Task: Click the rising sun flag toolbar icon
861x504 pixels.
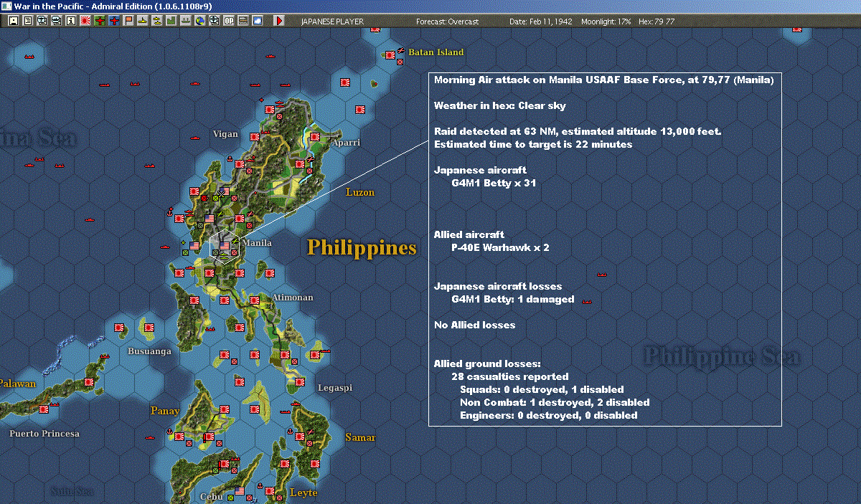Action: [x=85, y=21]
